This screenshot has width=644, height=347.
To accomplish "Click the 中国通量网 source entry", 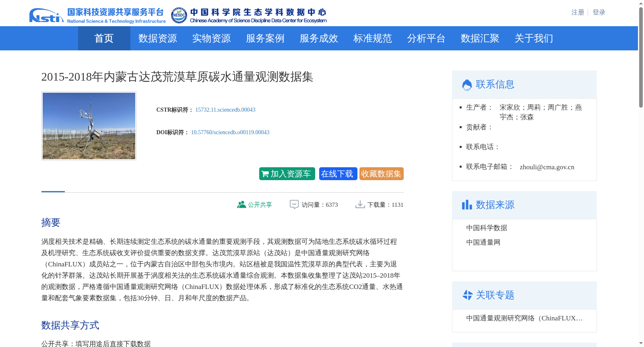I will [x=483, y=243].
